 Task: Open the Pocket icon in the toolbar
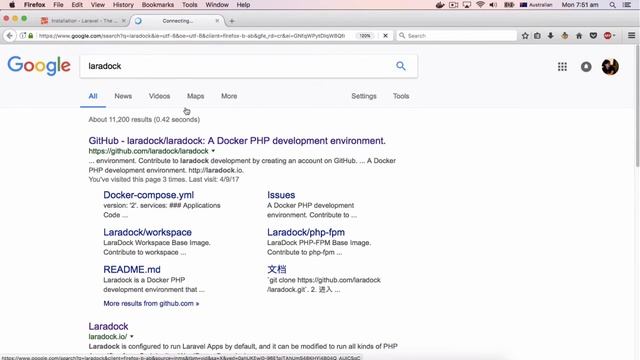point(593,36)
